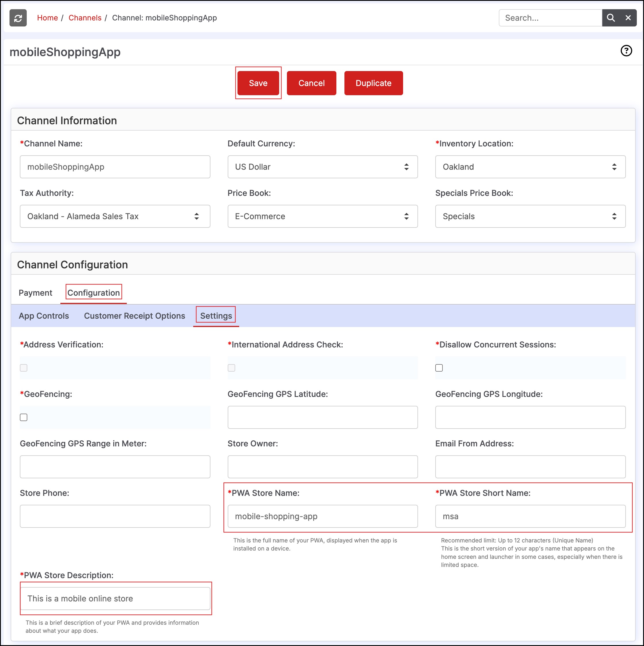644x646 pixels.
Task: Open the App Controls sub-tab
Action: pos(44,316)
